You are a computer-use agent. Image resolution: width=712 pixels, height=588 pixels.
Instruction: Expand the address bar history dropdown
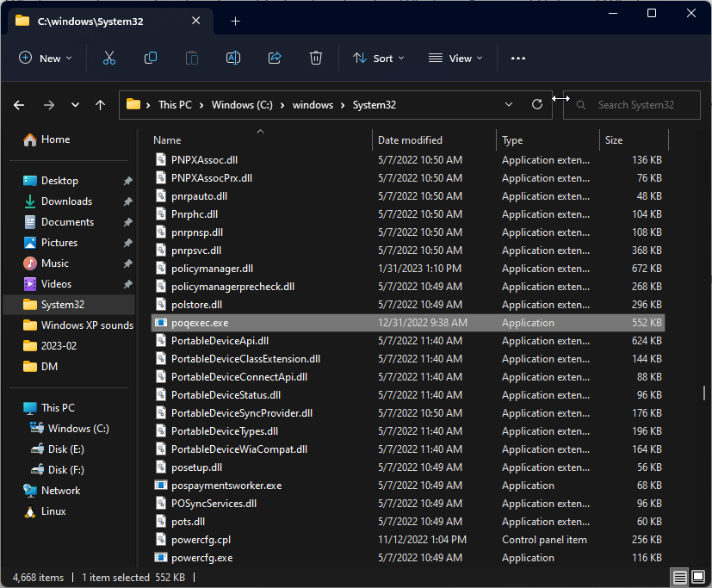(x=509, y=104)
